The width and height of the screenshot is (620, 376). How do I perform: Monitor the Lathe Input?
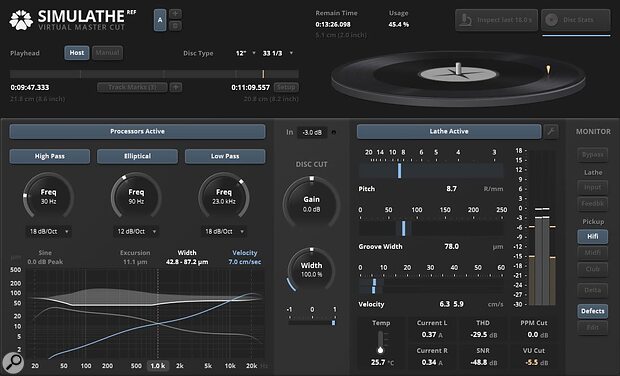pos(592,187)
